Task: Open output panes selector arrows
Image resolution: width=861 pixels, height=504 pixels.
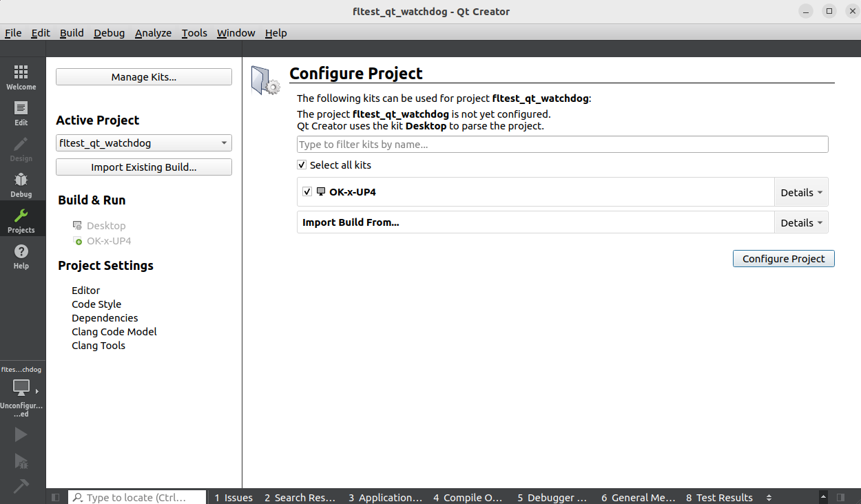Action: (x=769, y=497)
